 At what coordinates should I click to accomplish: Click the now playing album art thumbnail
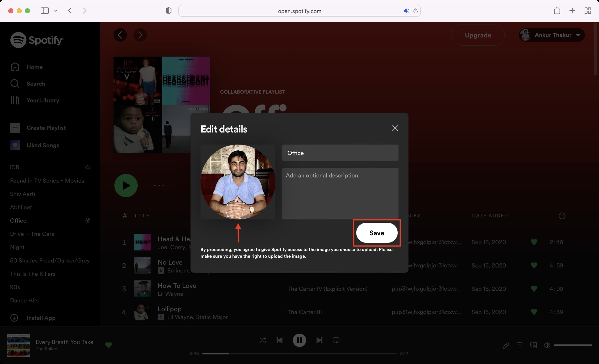(x=18, y=345)
